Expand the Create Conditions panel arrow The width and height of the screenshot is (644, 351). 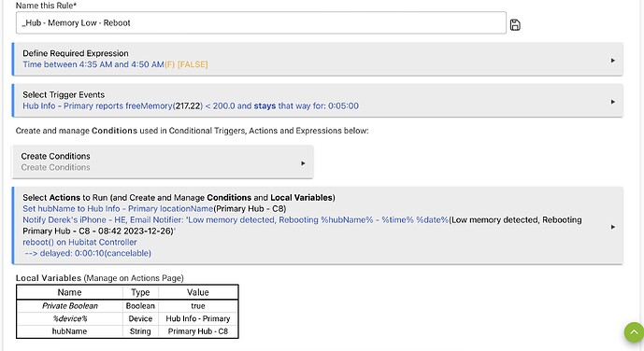pyautogui.click(x=303, y=163)
